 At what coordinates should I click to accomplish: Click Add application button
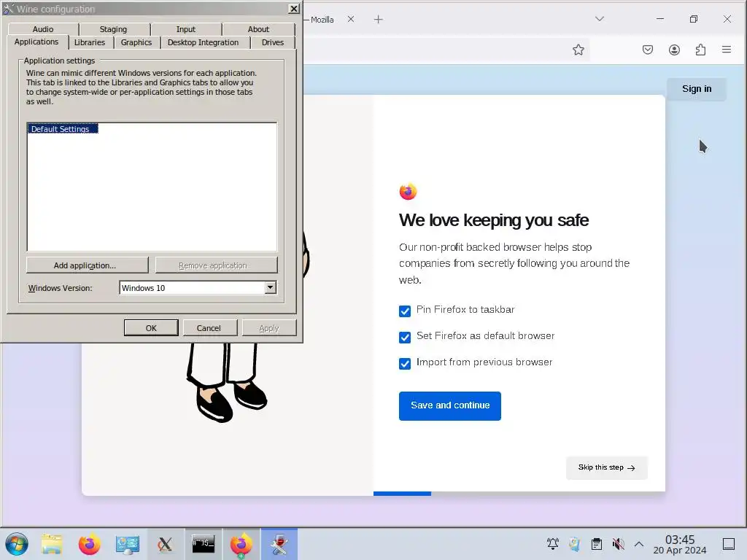[88, 265]
